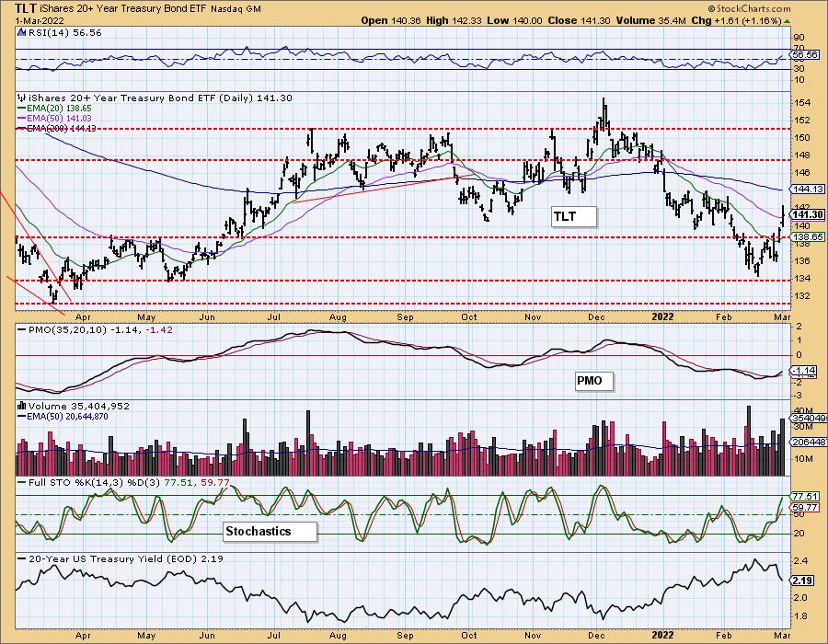Click the 59.77 stochastic value tag

(805, 507)
